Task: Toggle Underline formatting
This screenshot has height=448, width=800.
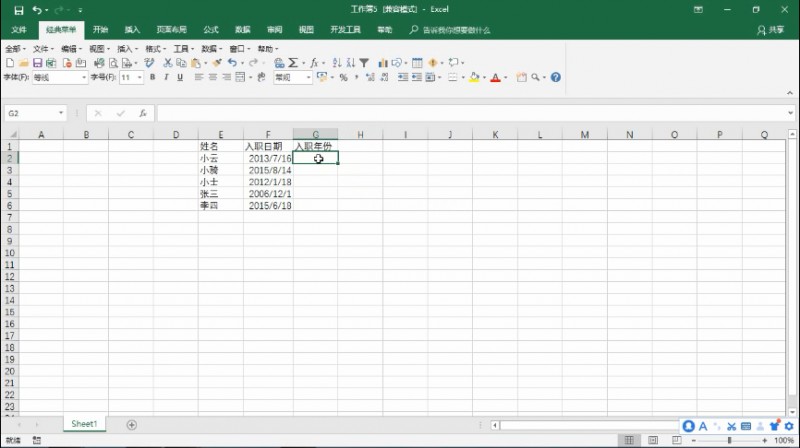Action: point(180,78)
